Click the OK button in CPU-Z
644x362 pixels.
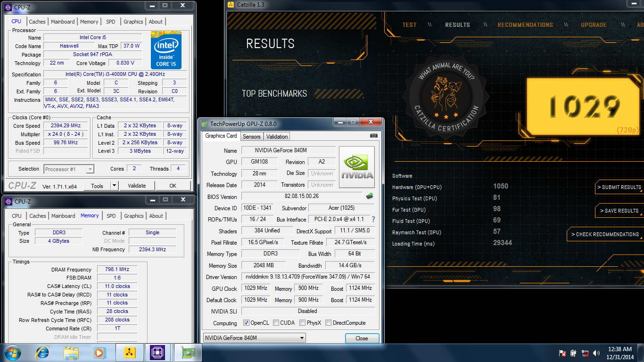[173, 186]
